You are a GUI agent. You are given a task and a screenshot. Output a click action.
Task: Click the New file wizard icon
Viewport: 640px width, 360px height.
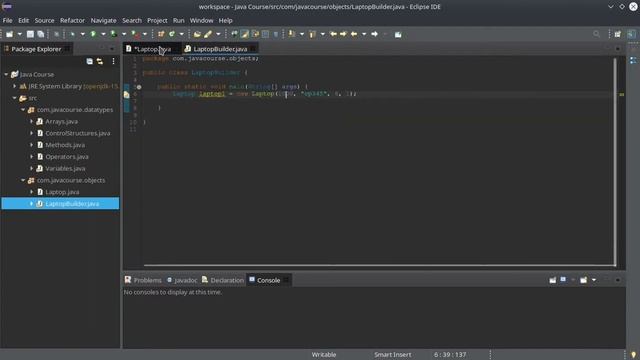[x=9, y=34]
